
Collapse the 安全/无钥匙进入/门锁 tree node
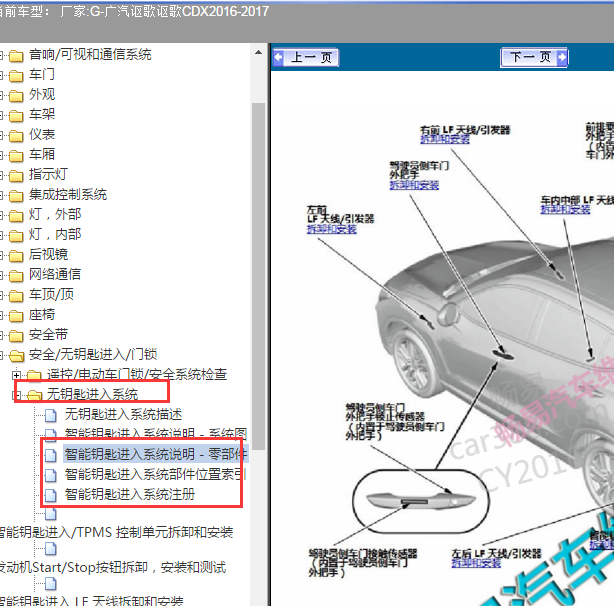coord(1,355)
